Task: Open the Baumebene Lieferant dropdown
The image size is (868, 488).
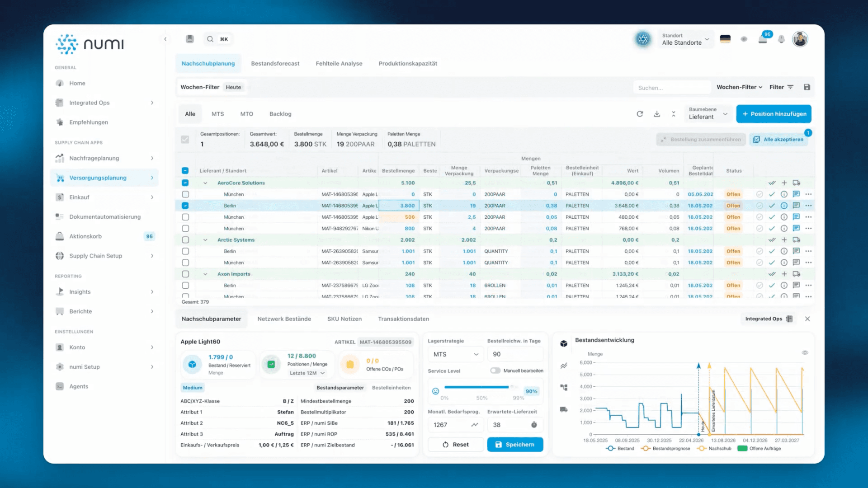Action: pyautogui.click(x=708, y=113)
